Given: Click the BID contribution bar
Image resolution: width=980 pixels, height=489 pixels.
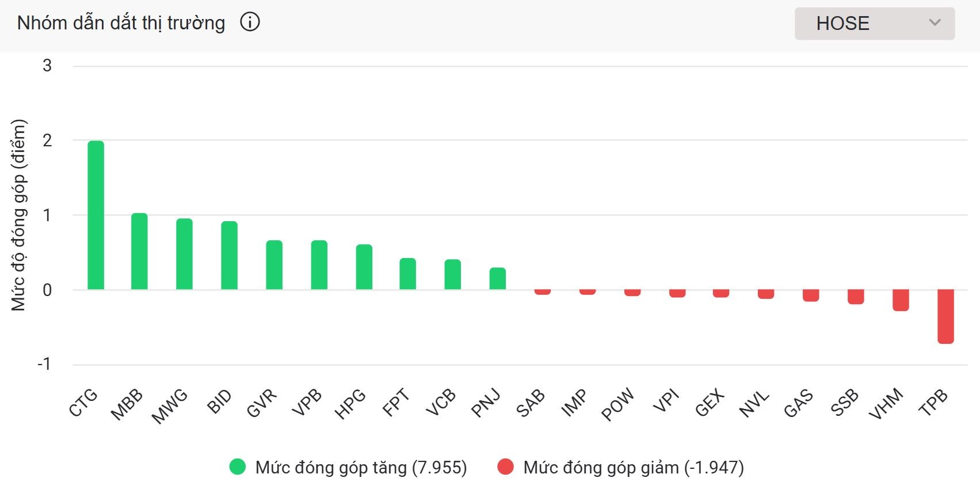Looking at the screenshot, I should pos(229,255).
